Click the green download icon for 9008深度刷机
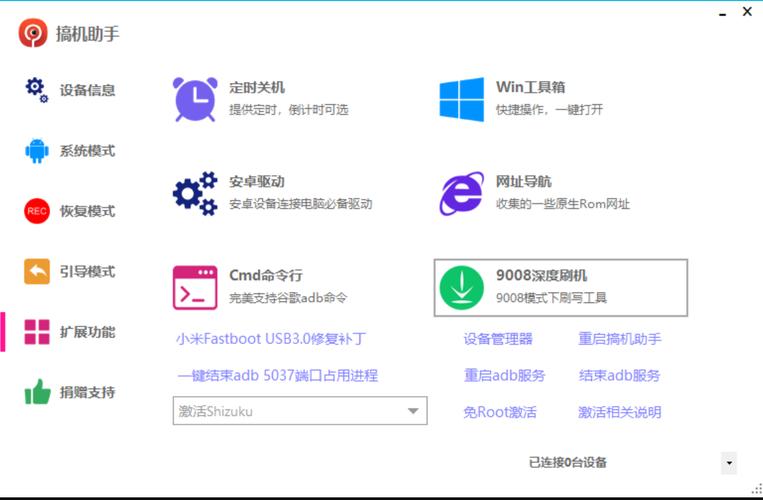Image resolution: width=763 pixels, height=500 pixels. coord(461,287)
